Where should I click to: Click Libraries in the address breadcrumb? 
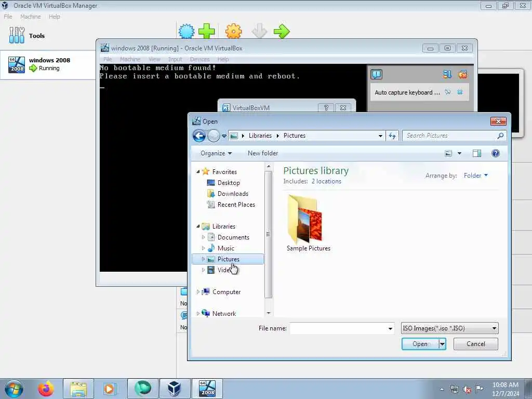pos(260,136)
